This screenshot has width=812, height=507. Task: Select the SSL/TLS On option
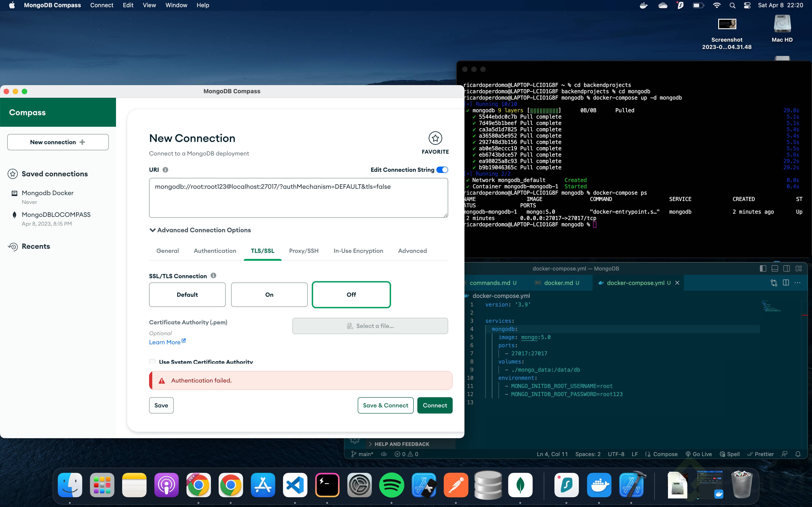pos(269,294)
